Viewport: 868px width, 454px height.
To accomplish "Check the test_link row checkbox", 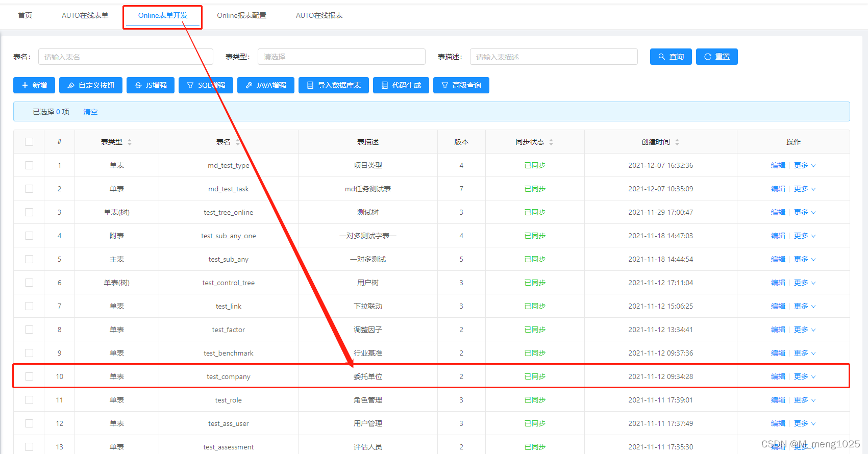I will [x=29, y=306].
